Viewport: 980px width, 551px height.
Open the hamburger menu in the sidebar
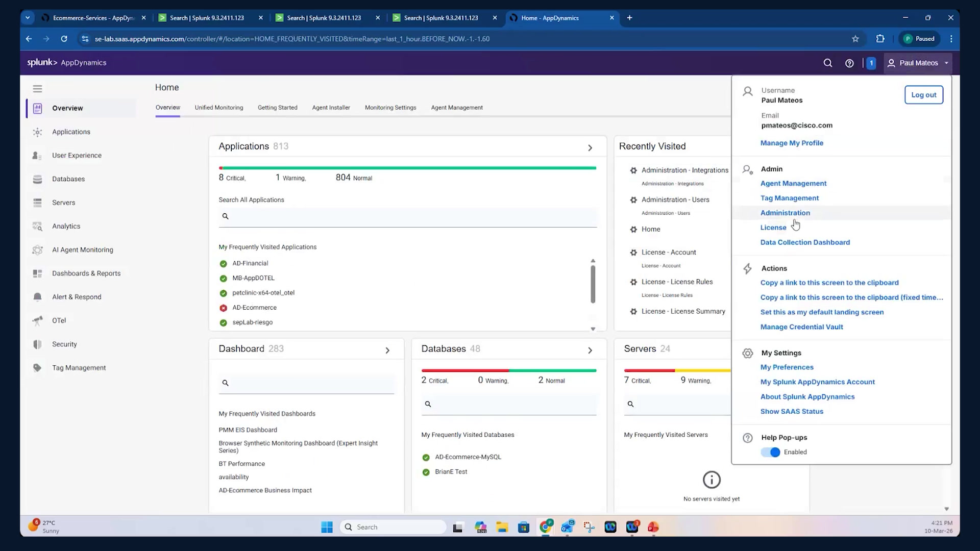(37, 89)
